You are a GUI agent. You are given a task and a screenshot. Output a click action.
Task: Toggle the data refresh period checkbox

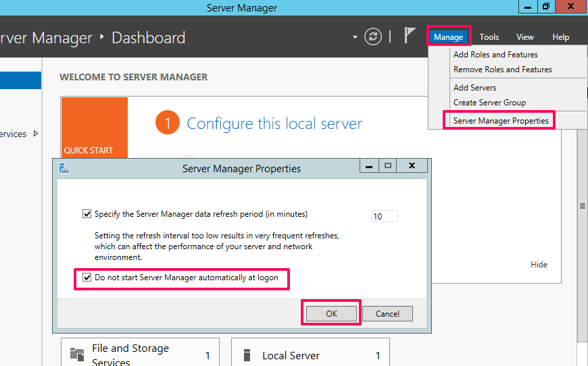[x=87, y=214]
